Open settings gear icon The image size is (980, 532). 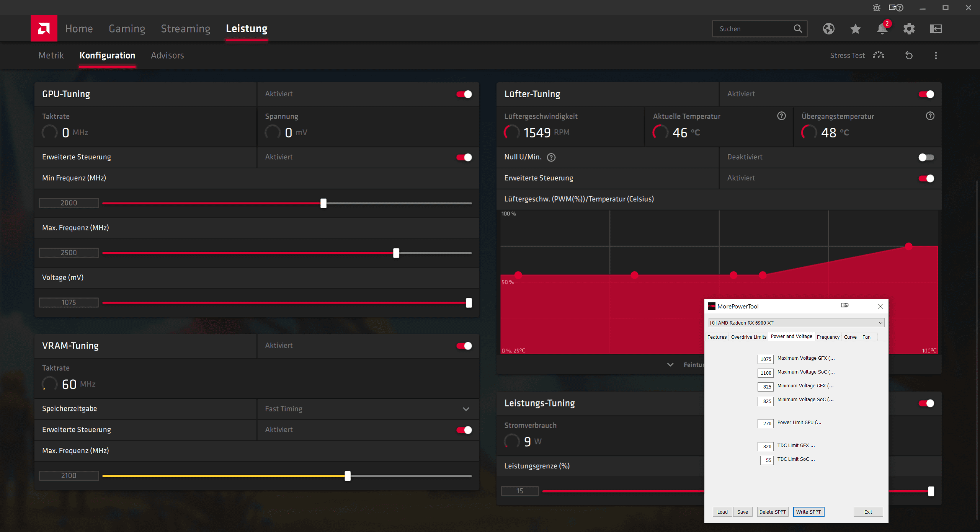(909, 29)
